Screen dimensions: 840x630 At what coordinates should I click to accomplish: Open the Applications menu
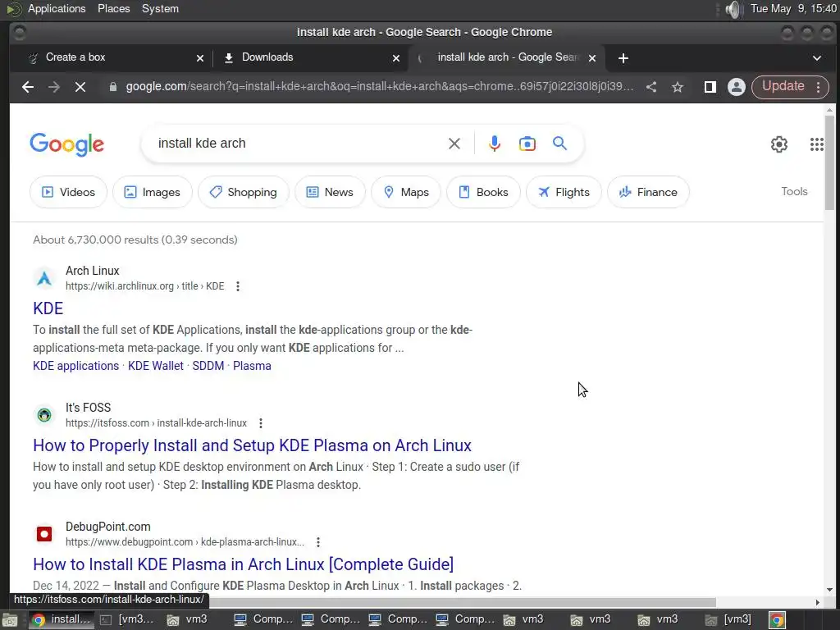point(57,8)
